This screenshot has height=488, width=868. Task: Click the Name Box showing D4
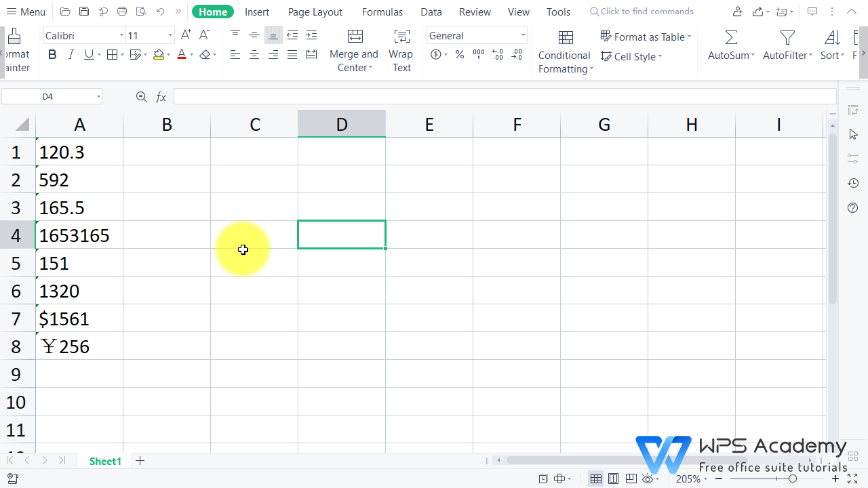click(52, 97)
